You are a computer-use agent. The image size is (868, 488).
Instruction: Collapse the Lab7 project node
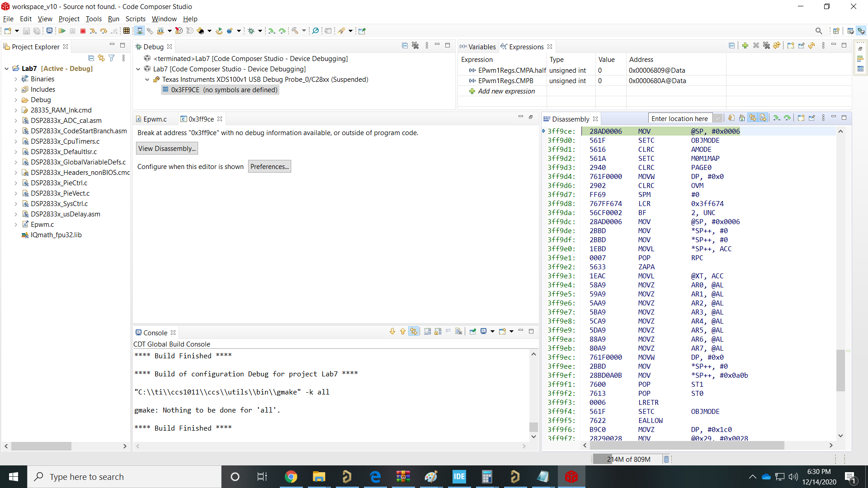tap(6, 69)
